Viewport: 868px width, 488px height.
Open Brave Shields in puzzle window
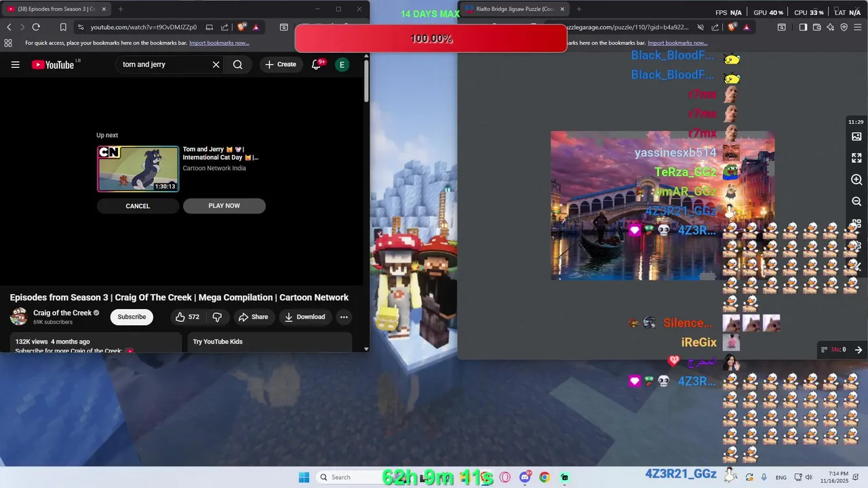pos(732,27)
